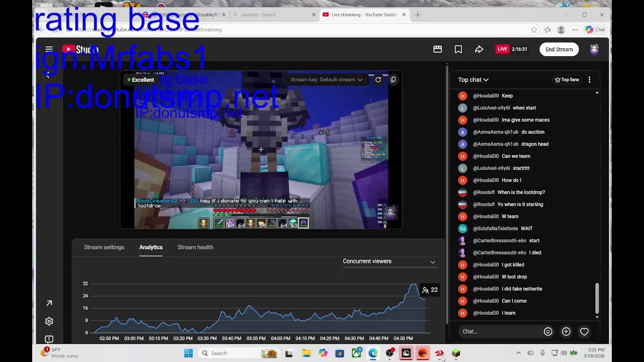
Task: Open File Explorer from the taskbar
Action: pos(306,353)
